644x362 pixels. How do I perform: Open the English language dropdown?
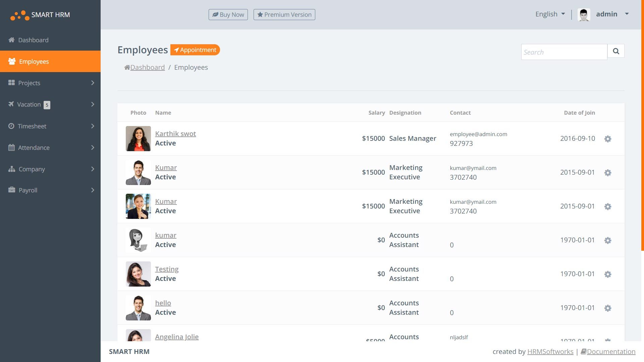(550, 14)
